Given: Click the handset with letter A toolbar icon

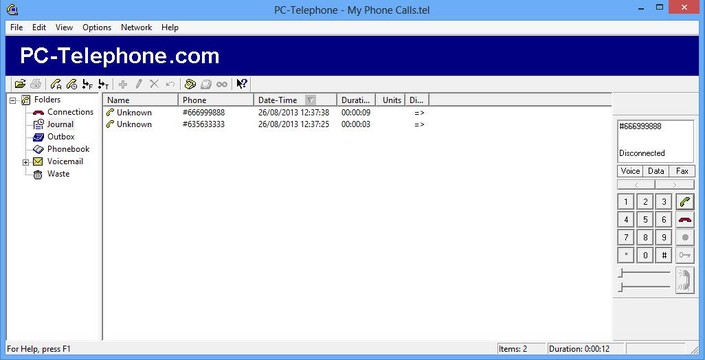Looking at the screenshot, I should 56,84.
